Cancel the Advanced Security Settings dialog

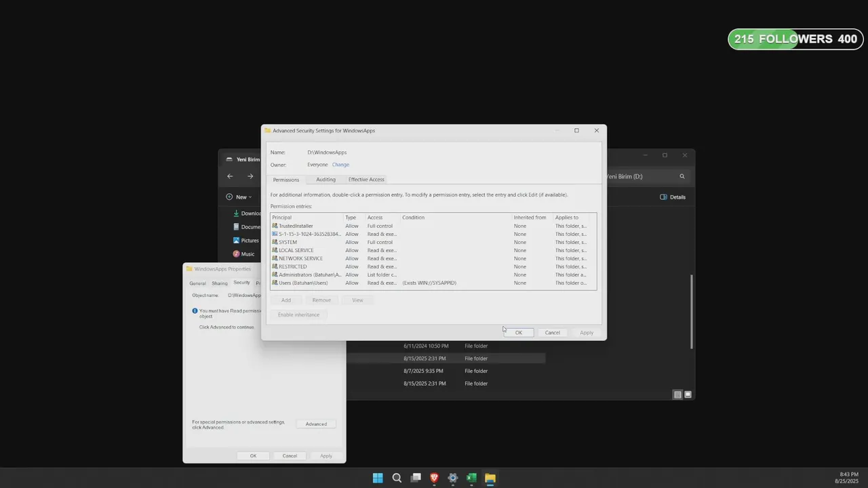pyautogui.click(x=553, y=332)
